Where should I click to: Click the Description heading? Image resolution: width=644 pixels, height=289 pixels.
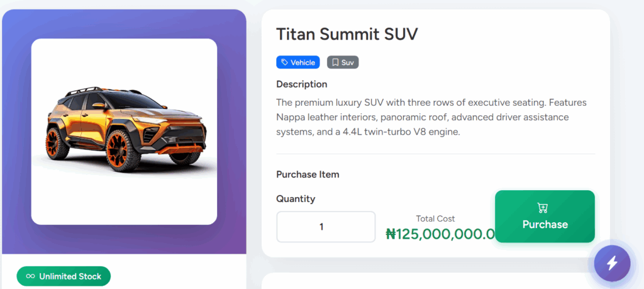pos(301,84)
